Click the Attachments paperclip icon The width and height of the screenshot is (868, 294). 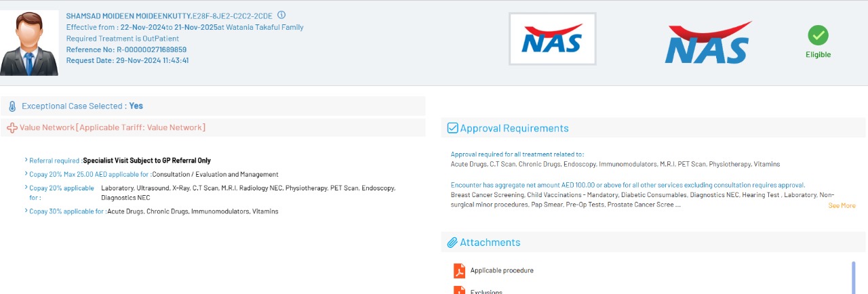point(452,242)
